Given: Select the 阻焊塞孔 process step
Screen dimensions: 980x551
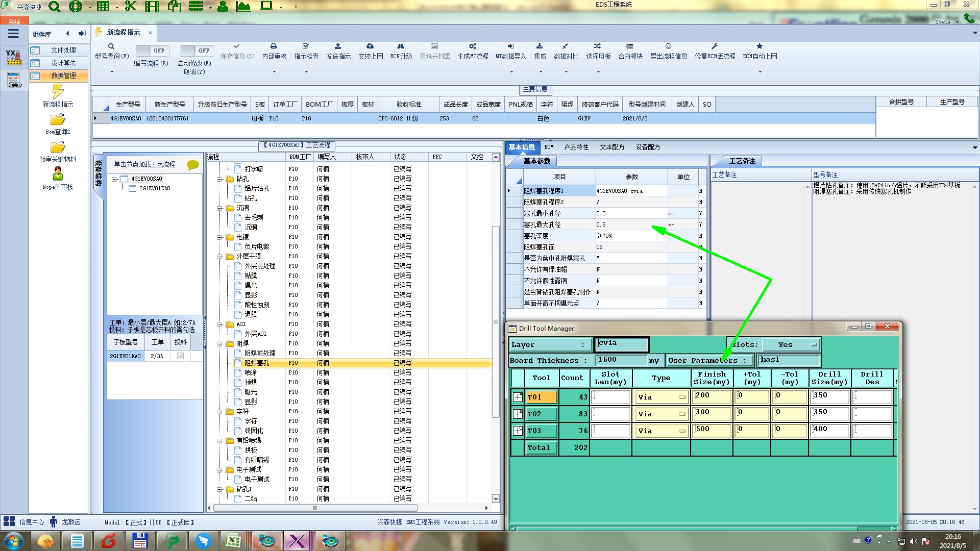Looking at the screenshot, I should (x=257, y=363).
